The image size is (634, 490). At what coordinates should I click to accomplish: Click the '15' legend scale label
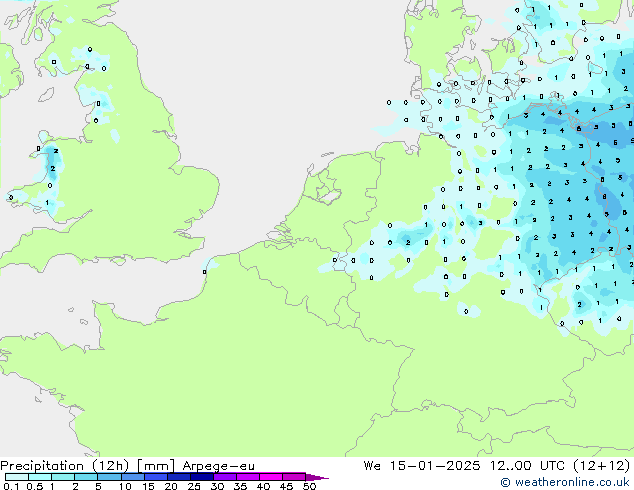(x=148, y=486)
